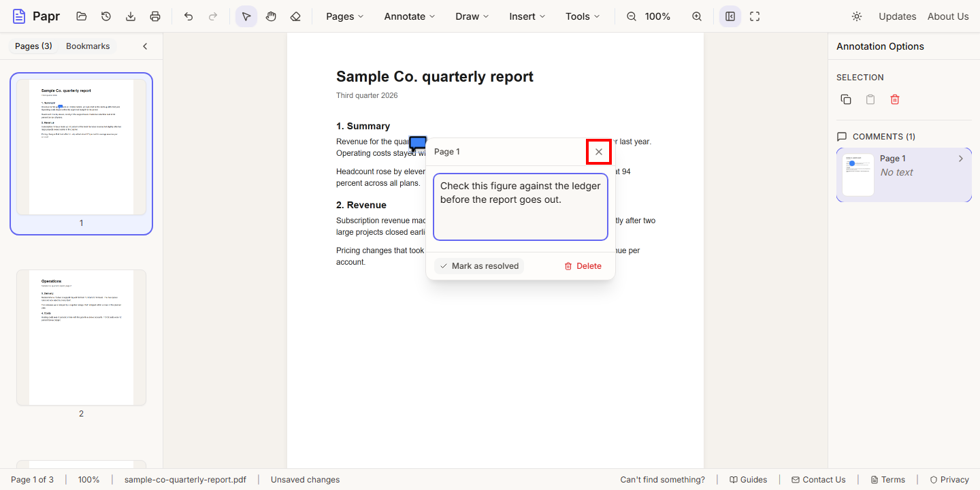Viewport: 980px width, 490px height.
Task: Click the 100% zoom level in toolbar
Action: tap(657, 16)
